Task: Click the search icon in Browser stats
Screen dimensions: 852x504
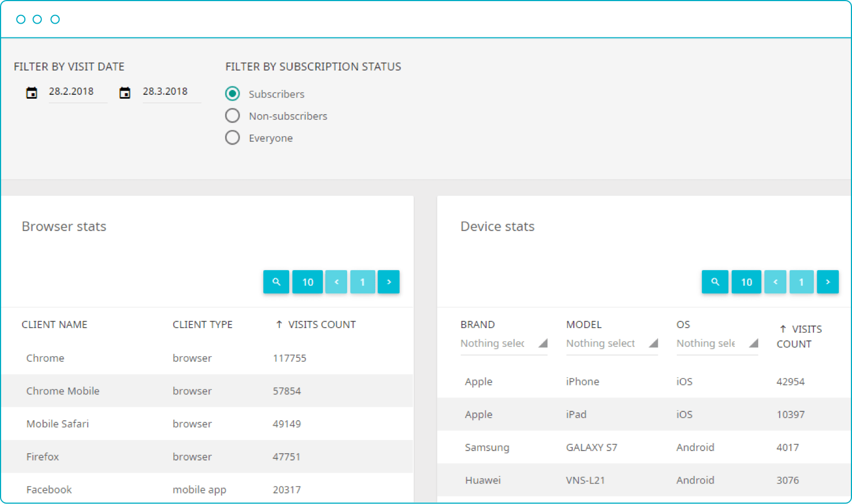Action: point(276,282)
